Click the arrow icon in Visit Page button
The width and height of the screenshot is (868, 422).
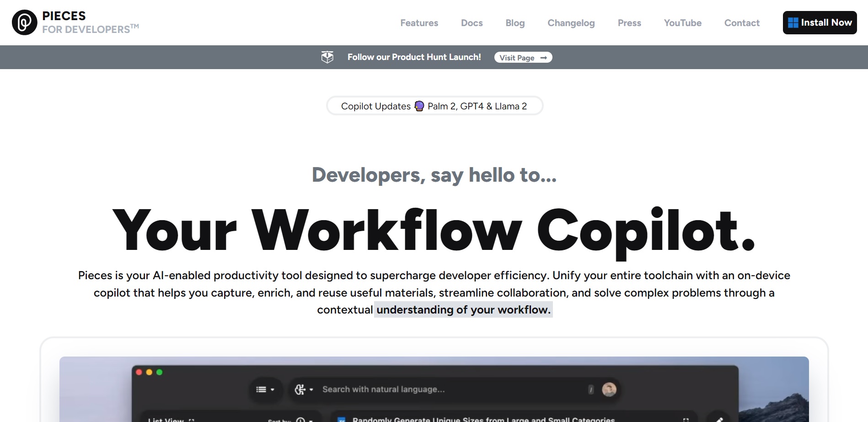click(x=543, y=58)
